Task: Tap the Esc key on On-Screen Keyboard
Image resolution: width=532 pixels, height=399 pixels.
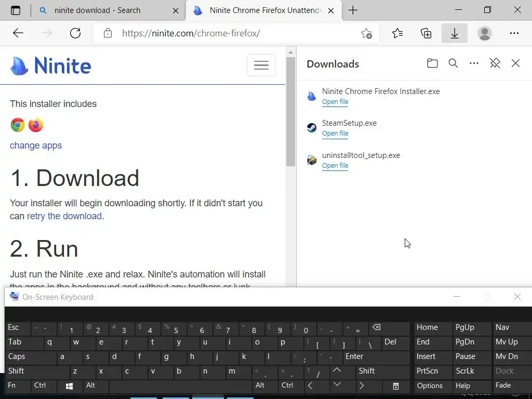Action: click(x=18, y=328)
